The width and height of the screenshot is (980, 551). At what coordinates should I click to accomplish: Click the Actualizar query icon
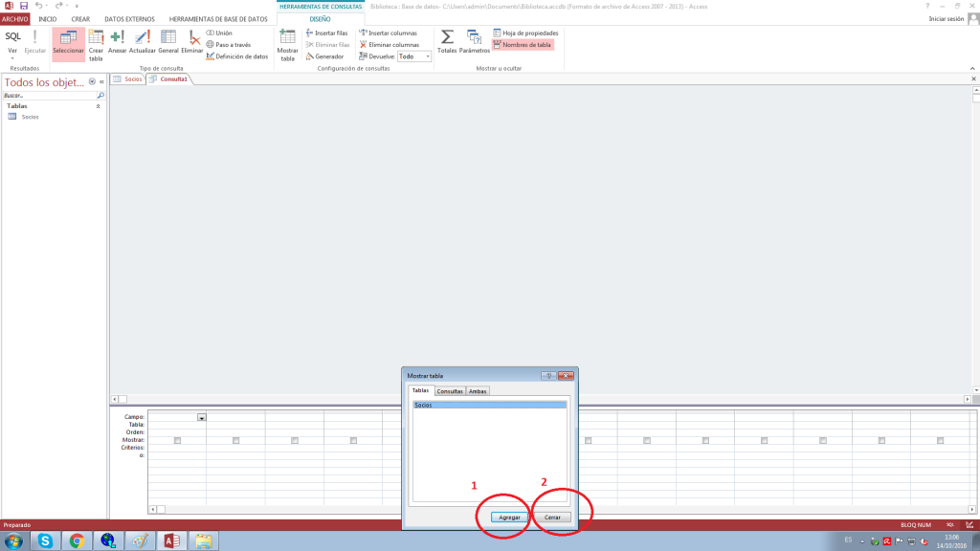[143, 40]
